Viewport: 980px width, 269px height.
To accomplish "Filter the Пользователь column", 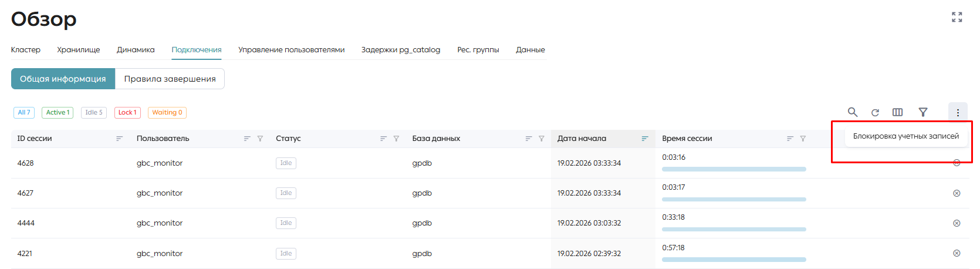I will (x=260, y=139).
